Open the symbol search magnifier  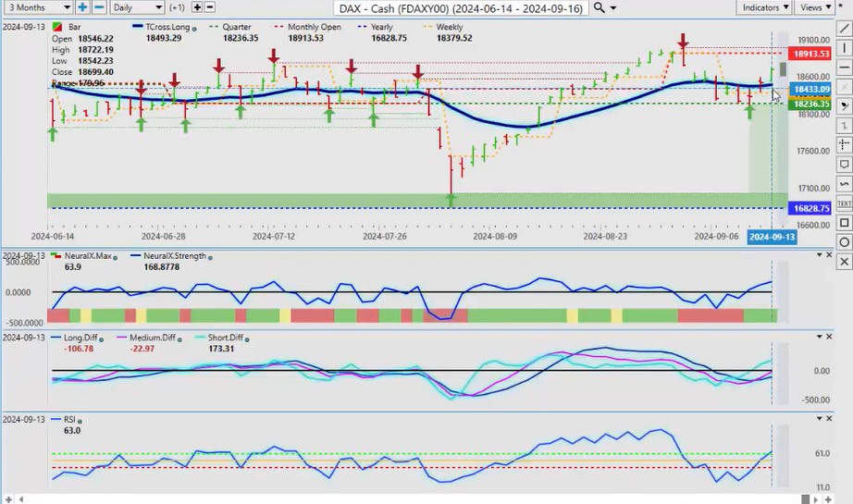click(600, 7)
